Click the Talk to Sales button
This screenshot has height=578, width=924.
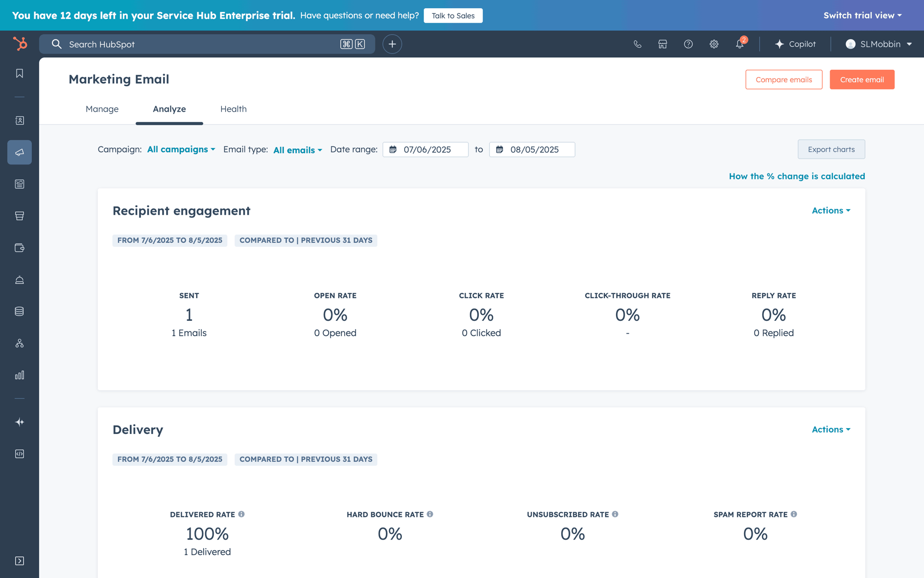pyautogui.click(x=453, y=15)
